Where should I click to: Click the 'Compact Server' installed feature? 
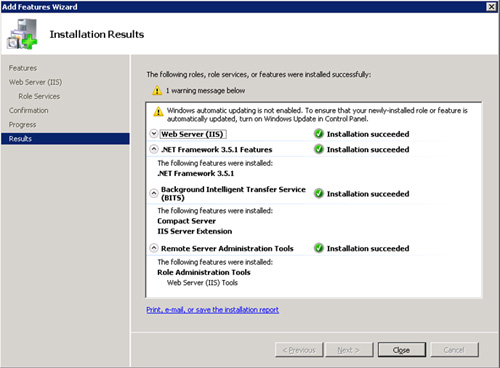[186, 221]
